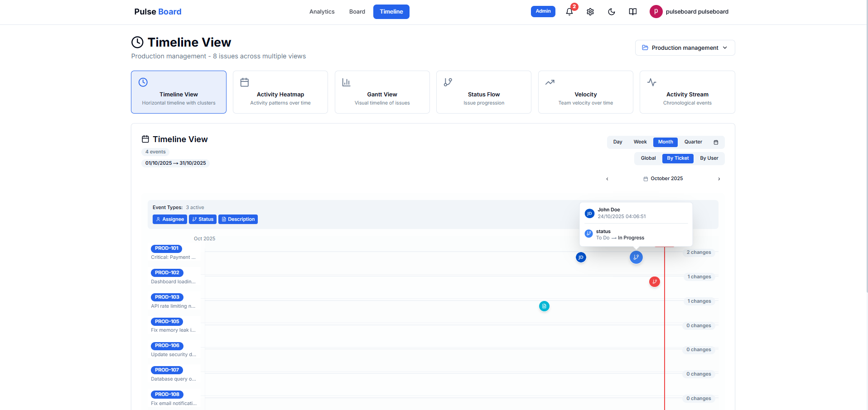Toggle the Assignee event type filter

pos(169,219)
